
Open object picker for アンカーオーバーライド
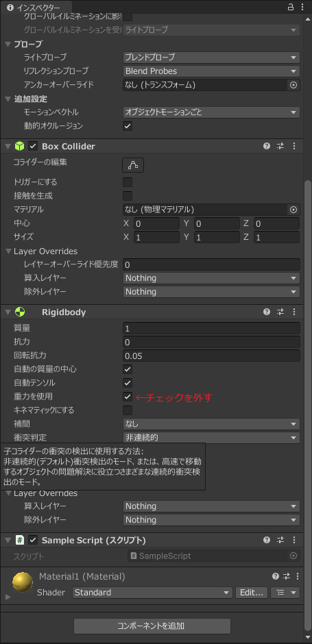pos(293,85)
